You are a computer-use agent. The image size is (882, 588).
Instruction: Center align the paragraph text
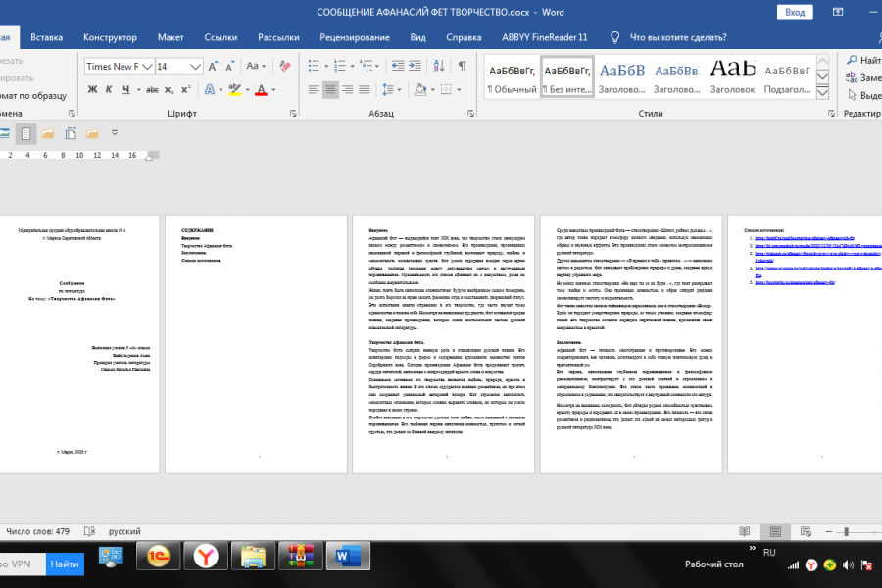[330, 89]
